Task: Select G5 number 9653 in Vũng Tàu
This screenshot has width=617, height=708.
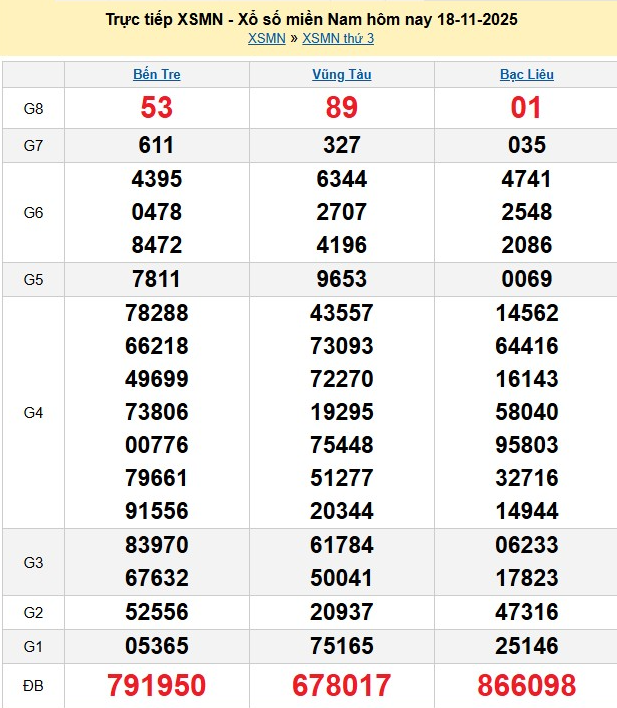Action: (342, 279)
